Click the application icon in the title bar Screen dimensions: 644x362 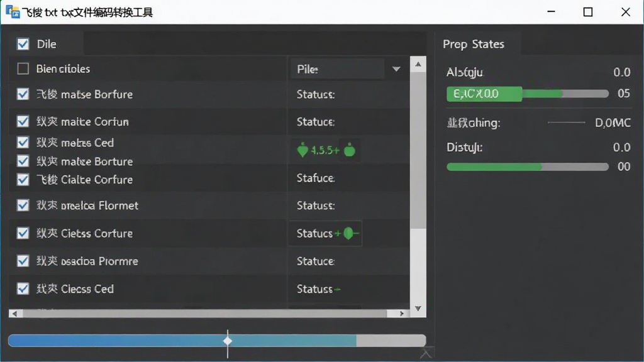click(13, 12)
